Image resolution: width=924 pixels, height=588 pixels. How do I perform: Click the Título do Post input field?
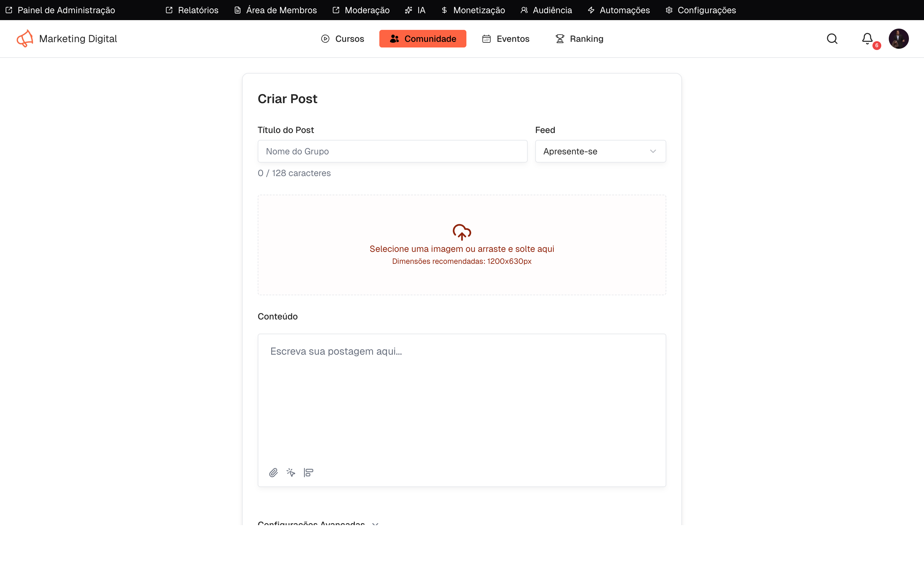(x=392, y=151)
